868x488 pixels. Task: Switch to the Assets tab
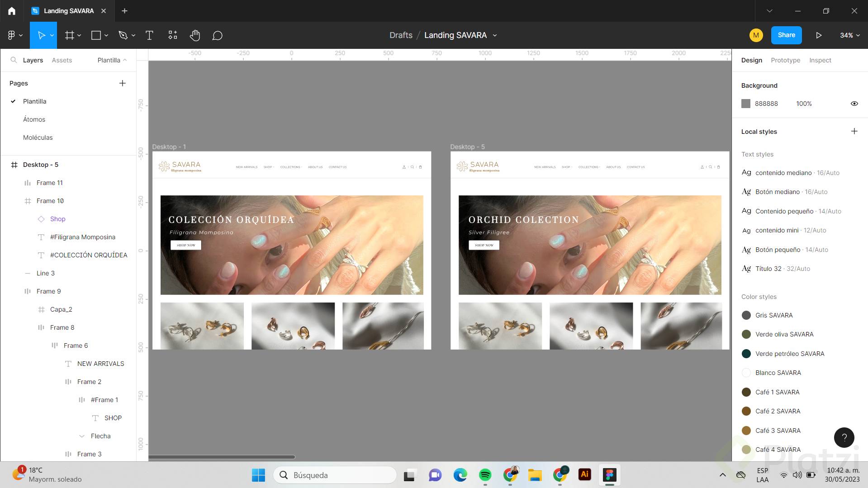point(62,60)
